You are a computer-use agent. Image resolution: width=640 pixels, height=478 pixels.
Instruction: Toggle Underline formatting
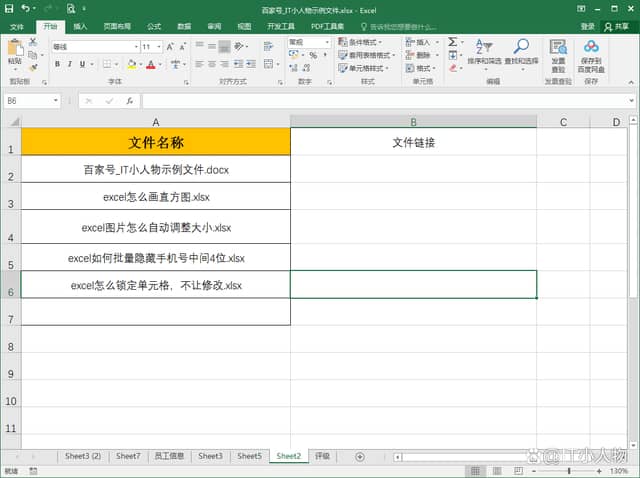point(85,64)
